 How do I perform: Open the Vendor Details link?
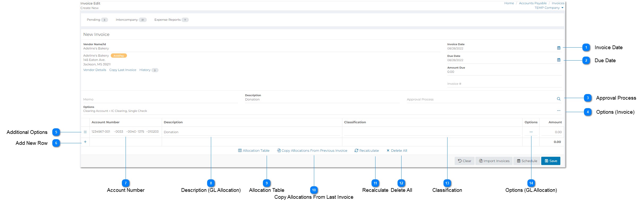[x=95, y=70]
